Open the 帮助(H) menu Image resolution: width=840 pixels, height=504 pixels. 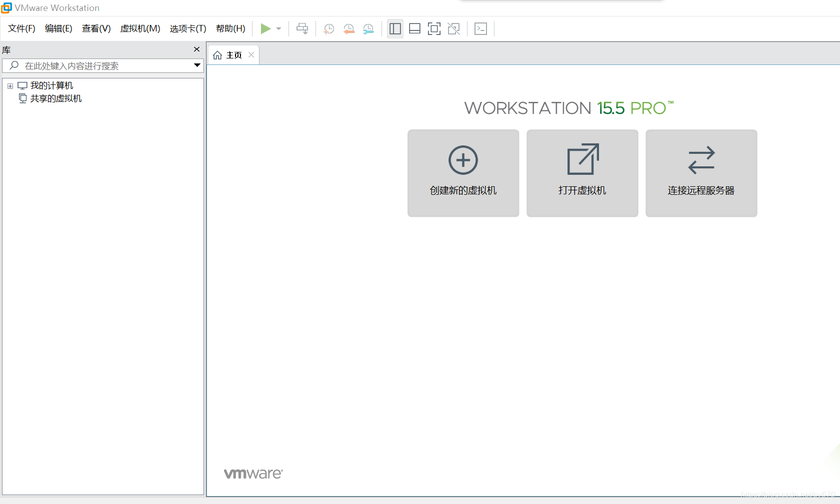point(230,28)
